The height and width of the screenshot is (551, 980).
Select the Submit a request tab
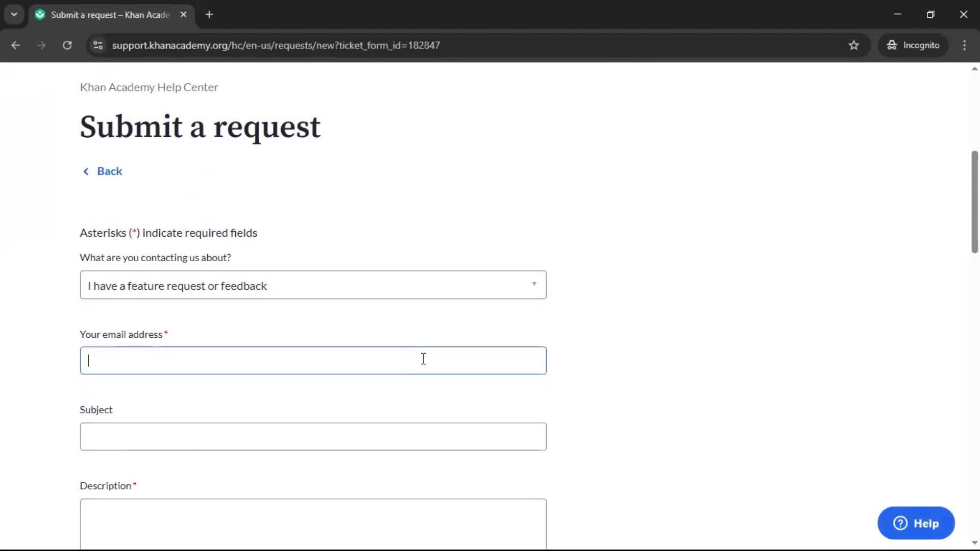point(111,15)
